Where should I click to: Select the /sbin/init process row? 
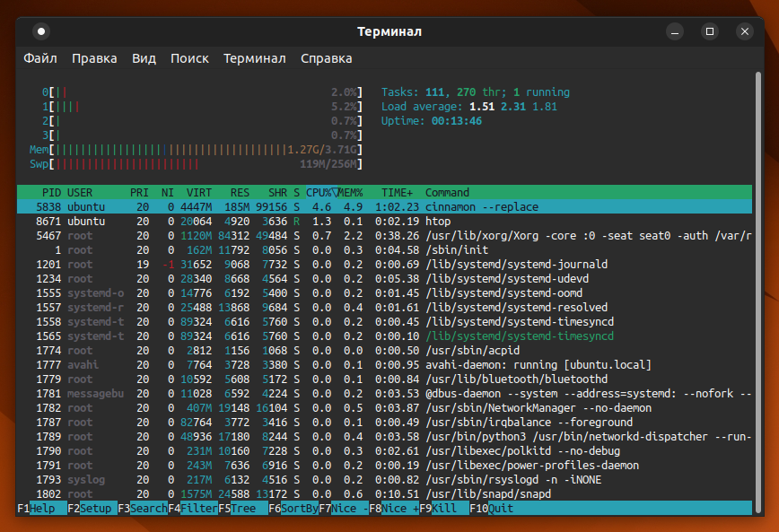pyautogui.click(x=384, y=250)
